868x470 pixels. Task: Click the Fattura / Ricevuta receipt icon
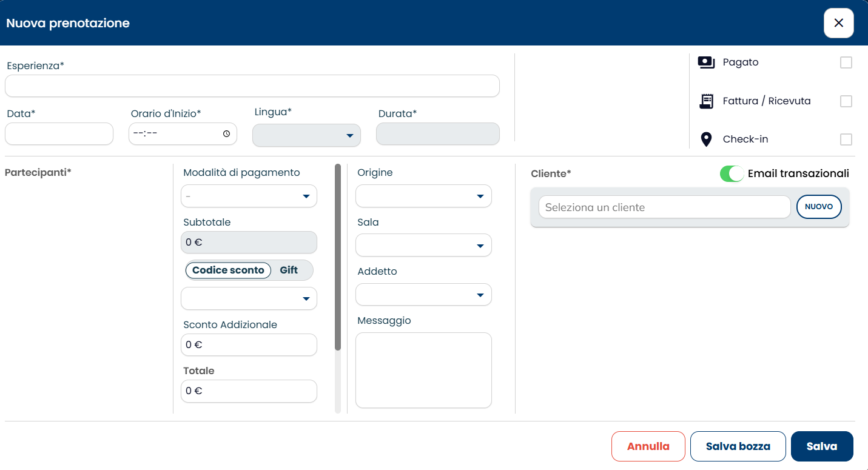[706, 101]
